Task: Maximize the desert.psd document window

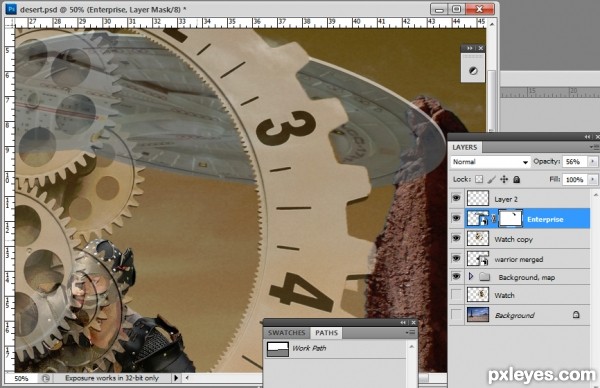Action: [456, 9]
